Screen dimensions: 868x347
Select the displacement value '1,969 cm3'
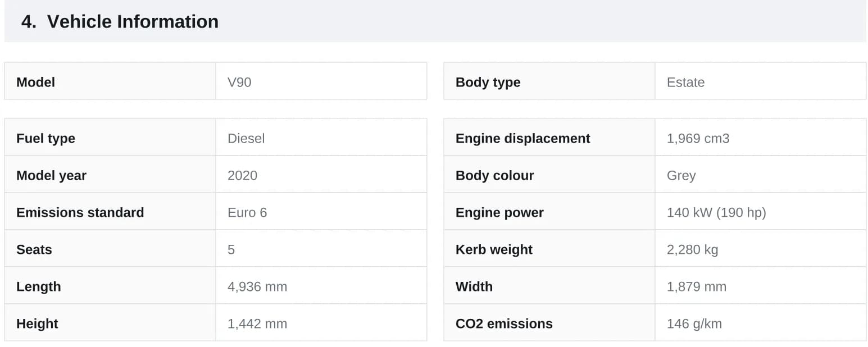click(x=698, y=138)
